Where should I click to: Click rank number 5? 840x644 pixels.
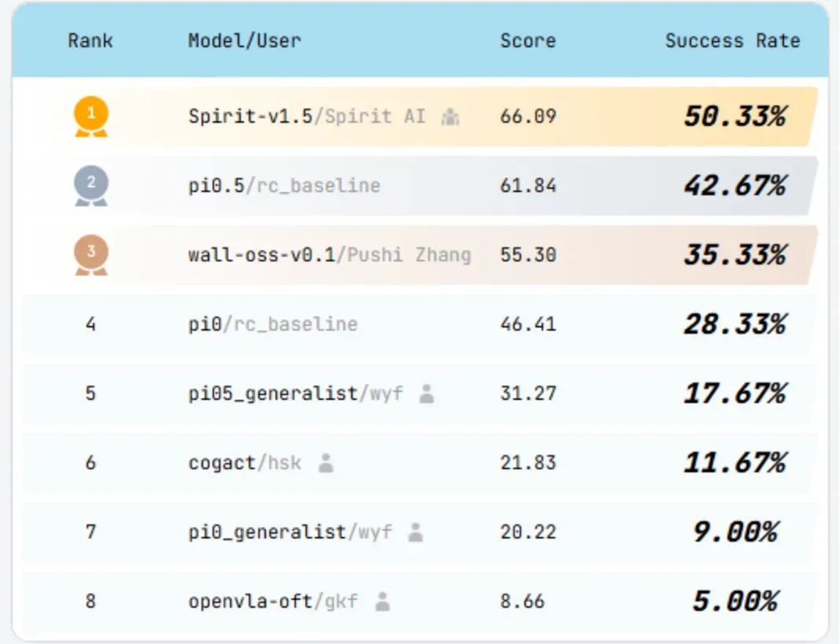pyautogui.click(x=91, y=394)
